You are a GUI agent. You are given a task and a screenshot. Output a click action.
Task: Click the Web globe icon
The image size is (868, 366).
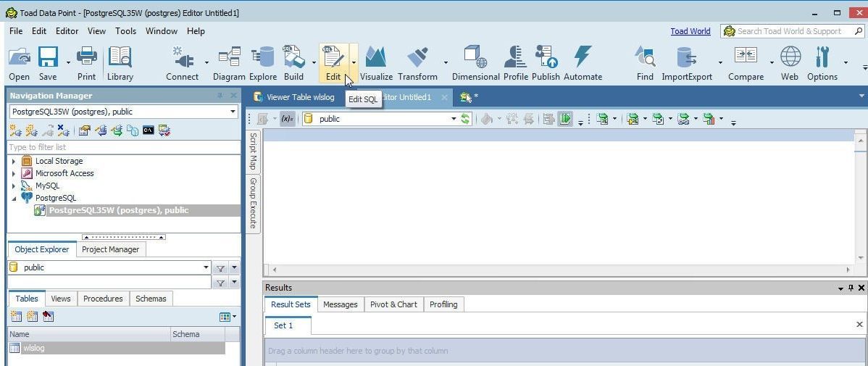pyautogui.click(x=790, y=57)
